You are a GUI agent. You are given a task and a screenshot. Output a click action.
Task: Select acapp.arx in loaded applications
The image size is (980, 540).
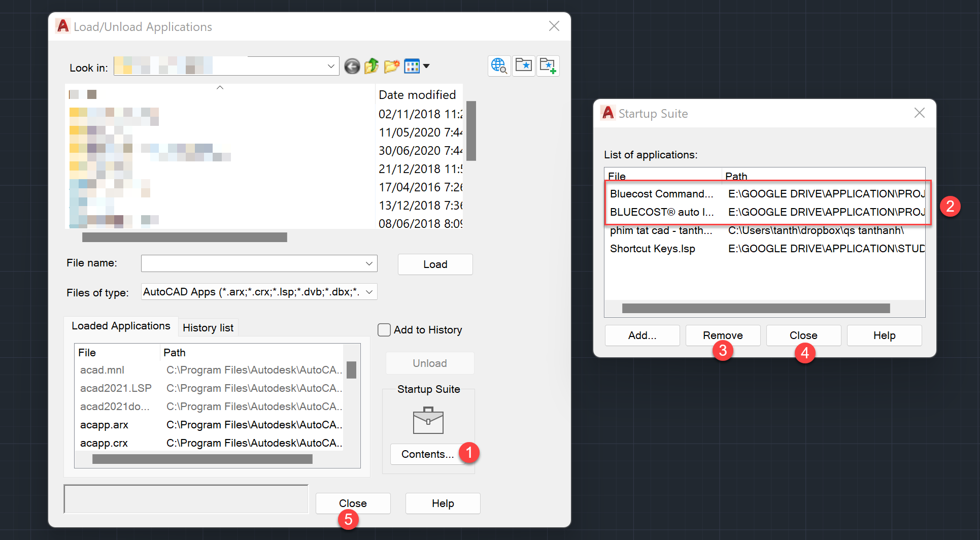[x=104, y=425]
